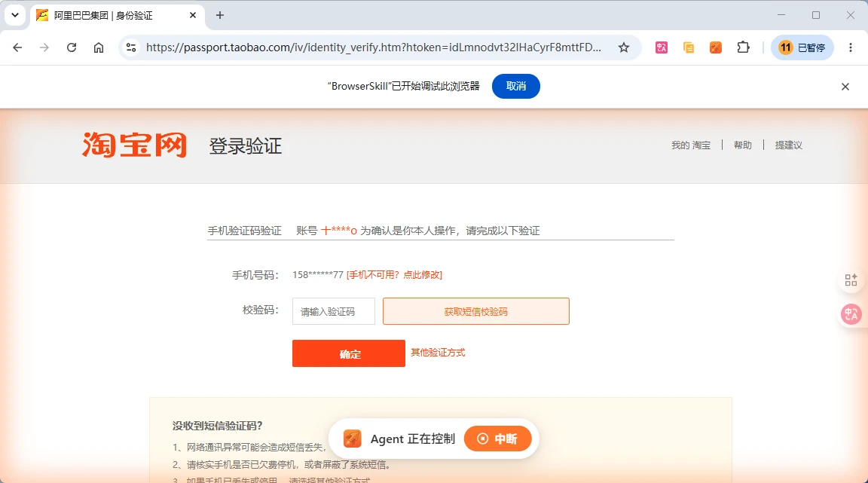Viewport: 868px width, 483px height.
Task: Click the floating translate icon at right
Action: pos(851,315)
